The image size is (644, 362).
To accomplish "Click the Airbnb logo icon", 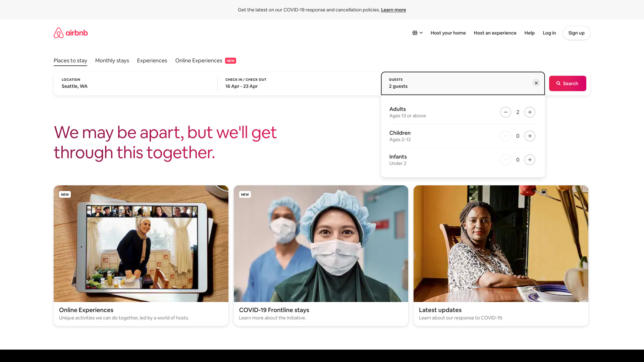I will [x=59, y=33].
